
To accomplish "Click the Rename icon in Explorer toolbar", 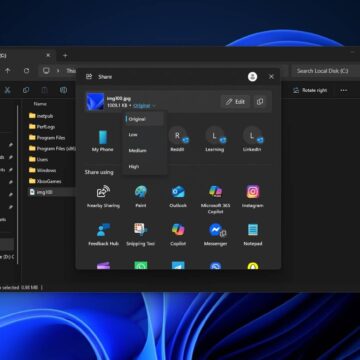I will click(x=63, y=90).
